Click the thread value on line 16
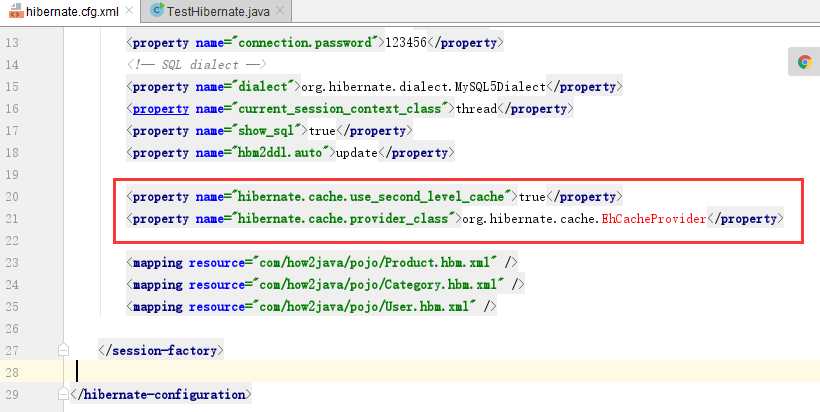 (x=476, y=109)
